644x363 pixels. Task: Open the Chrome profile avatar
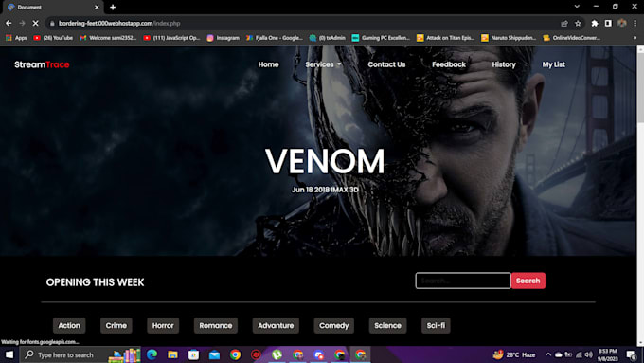(x=622, y=24)
